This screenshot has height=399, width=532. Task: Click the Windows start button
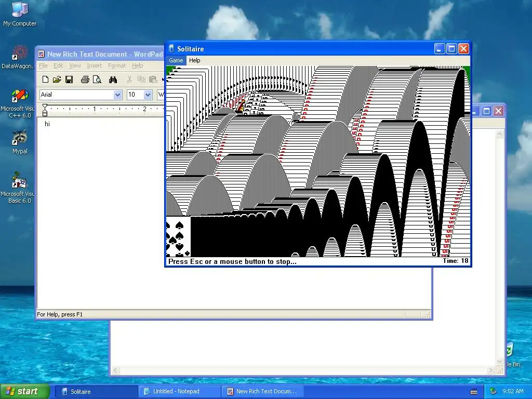point(24,391)
